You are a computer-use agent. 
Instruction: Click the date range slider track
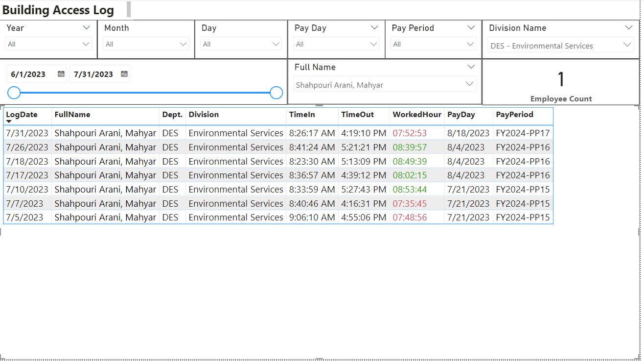(x=145, y=93)
